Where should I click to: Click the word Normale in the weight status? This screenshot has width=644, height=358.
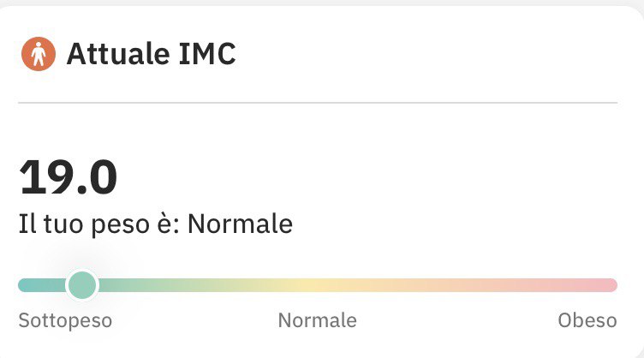coord(241,224)
